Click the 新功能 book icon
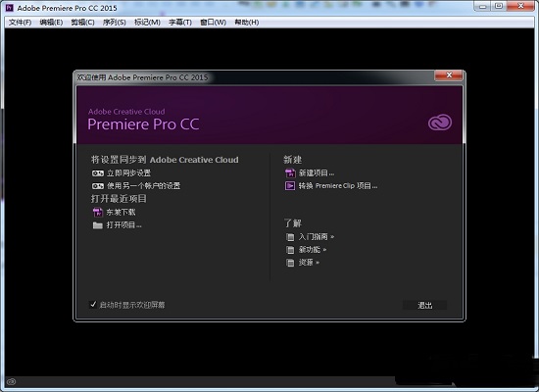The height and width of the screenshot is (392, 539). click(290, 250)
